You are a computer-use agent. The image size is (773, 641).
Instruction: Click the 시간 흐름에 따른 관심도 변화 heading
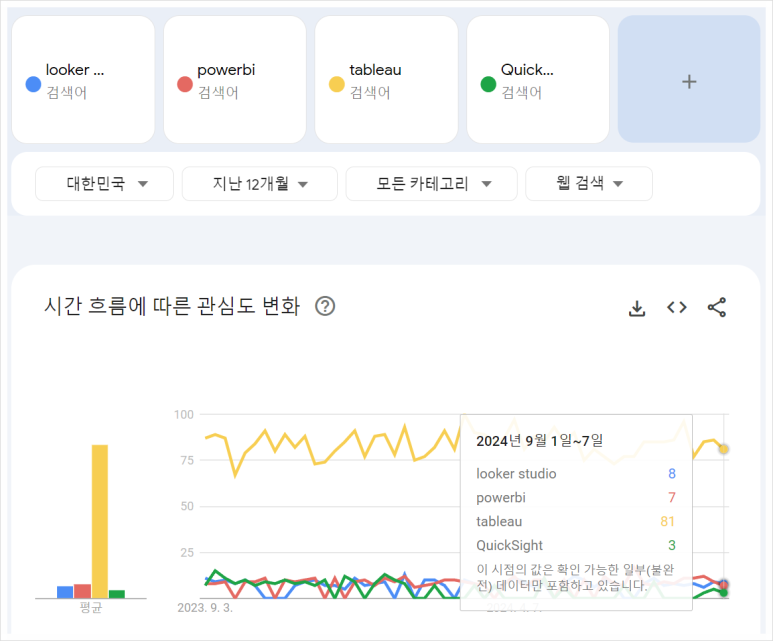(172, 306)
